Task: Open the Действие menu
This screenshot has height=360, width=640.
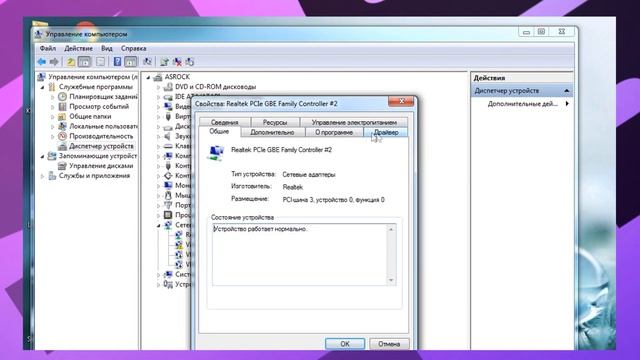Action: click(x=78, y=48)
